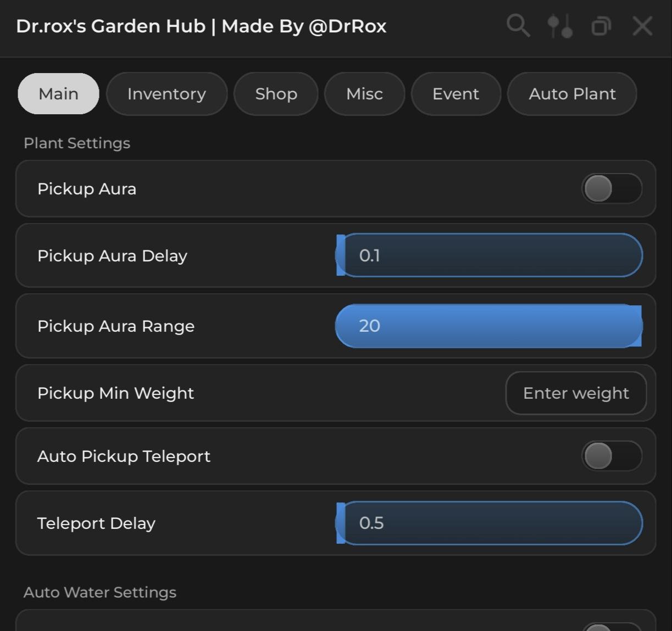Click the search magnifier icon
The width and height of the screenshot is (672, 631).
518,26
